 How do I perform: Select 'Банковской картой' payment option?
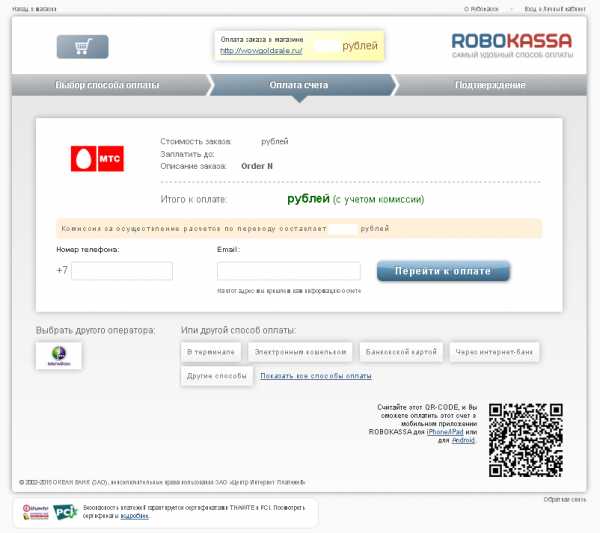400,351
